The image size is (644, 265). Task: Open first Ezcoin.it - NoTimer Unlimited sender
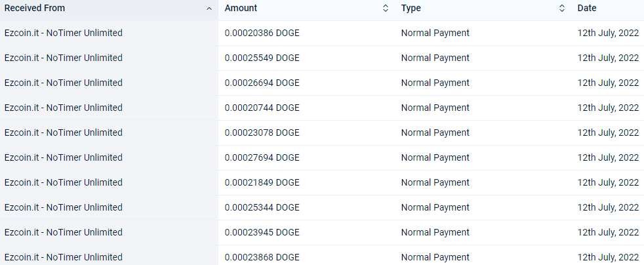coord(63,33)
